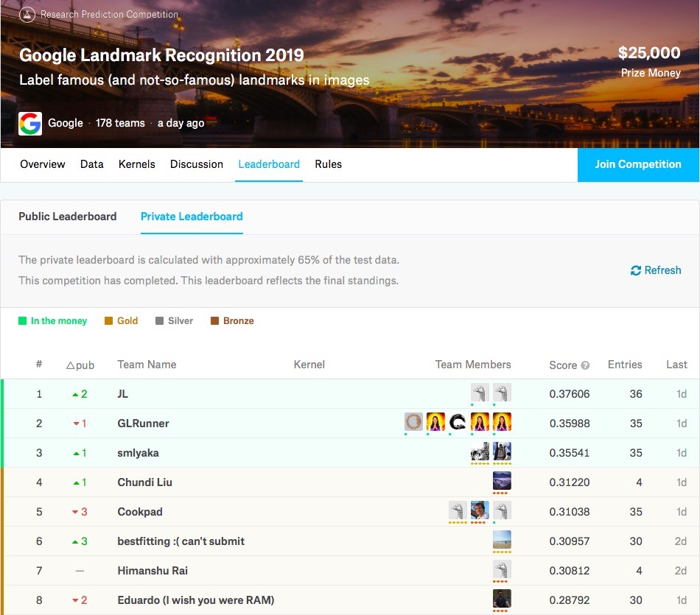Open the Rules tab
The height and width of the screenshot is (615, 700).
point(328,164)
